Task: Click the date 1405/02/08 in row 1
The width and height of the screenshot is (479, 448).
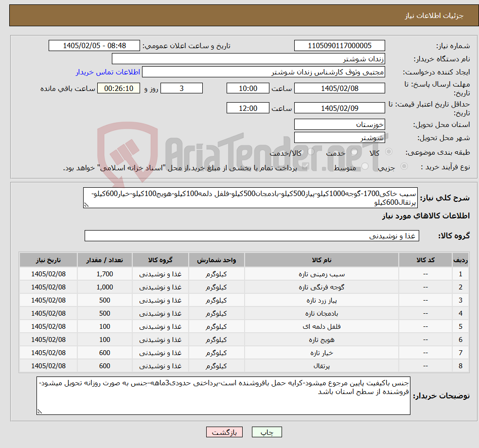Action: click(48, 274)
